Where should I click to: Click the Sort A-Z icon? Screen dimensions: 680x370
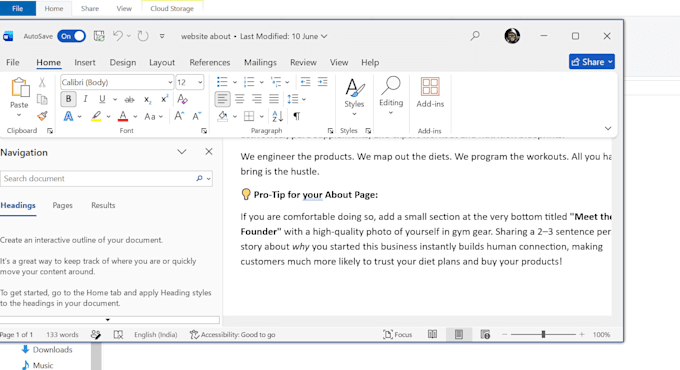coord(278,116)
